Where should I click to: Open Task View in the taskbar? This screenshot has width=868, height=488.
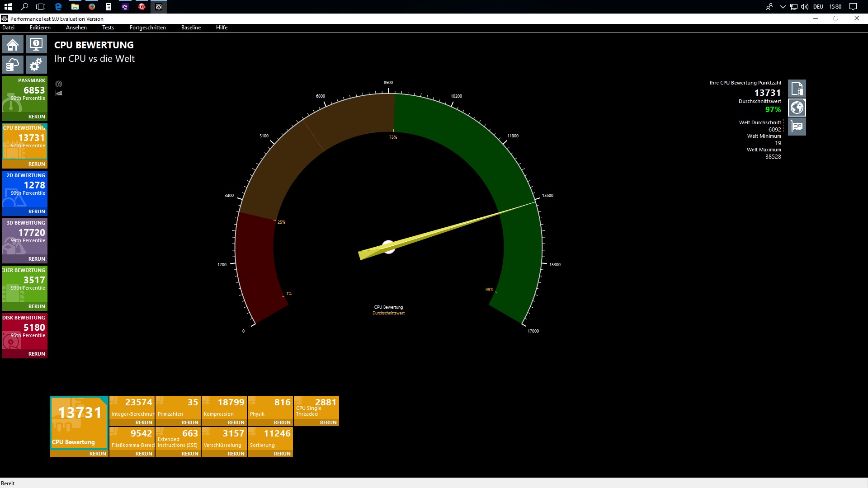point(41,7)
